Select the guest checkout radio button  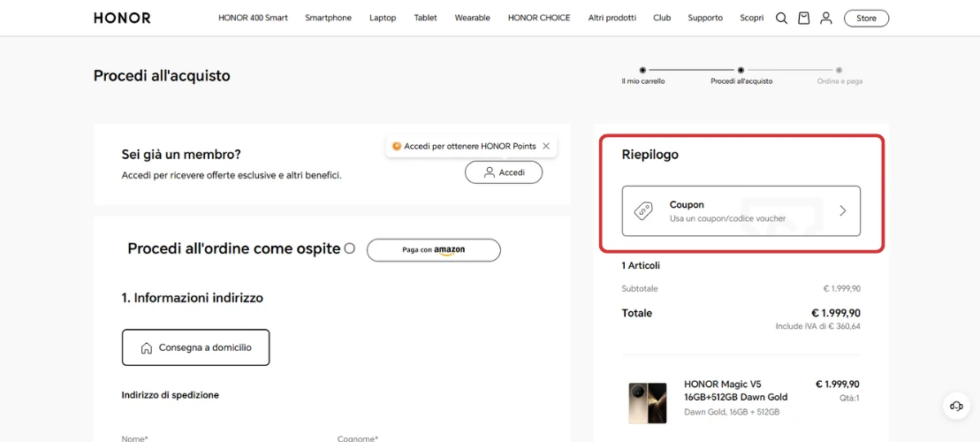pyautogui.click(x=349, y=248)
